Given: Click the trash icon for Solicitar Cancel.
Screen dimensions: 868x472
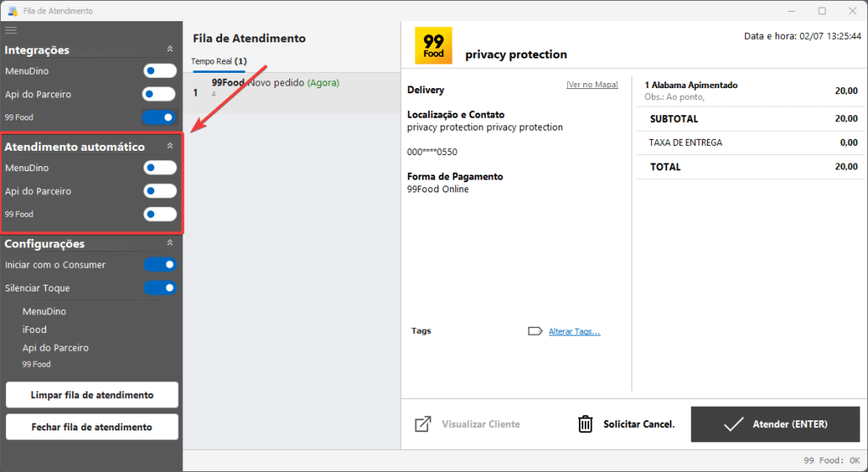Looking at the screenshot, I should click(x=585, y=424).
